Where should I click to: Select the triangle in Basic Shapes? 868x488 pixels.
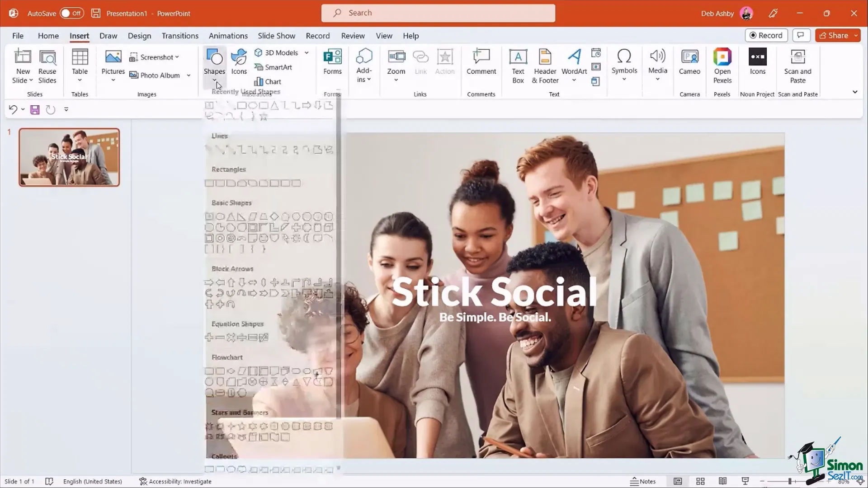[231, 216]
